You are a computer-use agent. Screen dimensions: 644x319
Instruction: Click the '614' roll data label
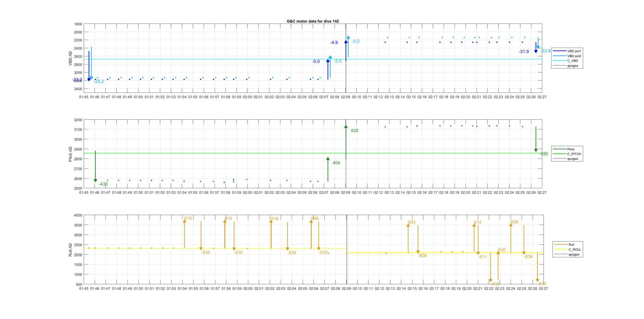pos(477,222)
